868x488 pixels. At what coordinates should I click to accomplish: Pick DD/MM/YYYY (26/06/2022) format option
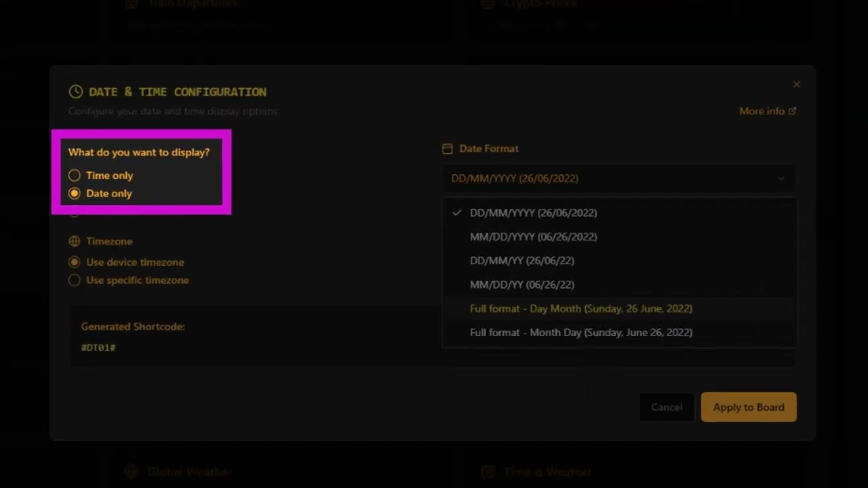[619, 213]
